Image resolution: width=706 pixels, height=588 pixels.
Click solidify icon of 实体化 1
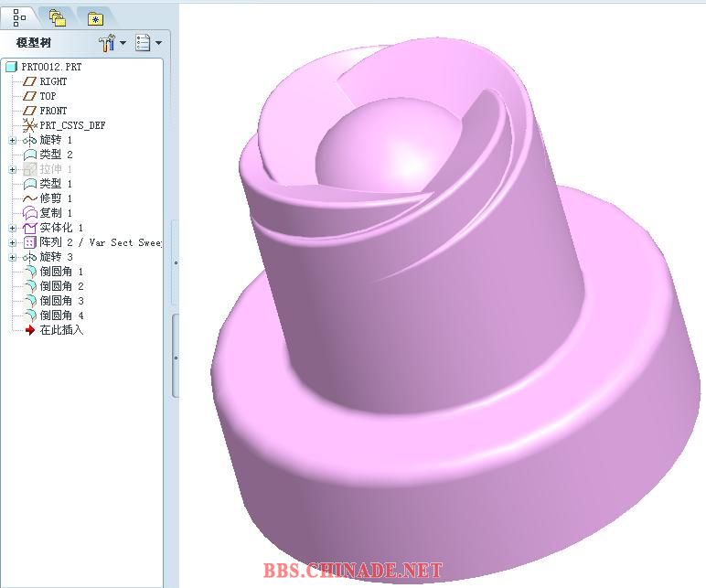[x=29, y=228]
